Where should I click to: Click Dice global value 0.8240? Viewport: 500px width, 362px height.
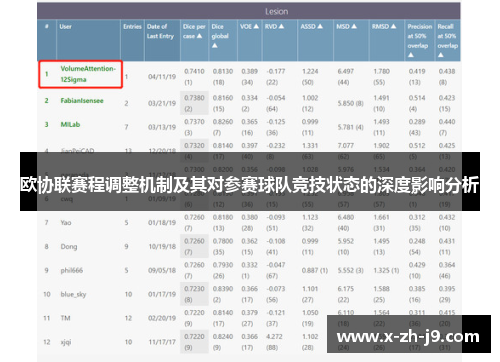click(223, 337)
